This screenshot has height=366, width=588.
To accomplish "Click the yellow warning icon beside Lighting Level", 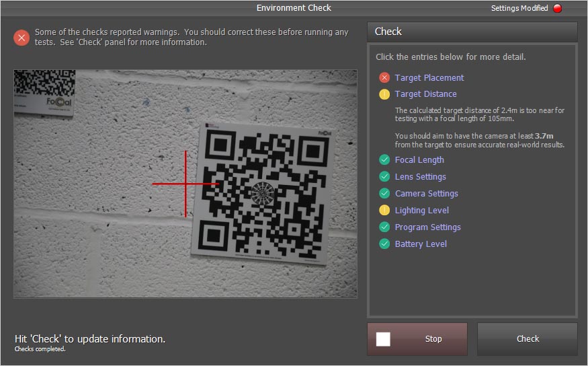I will (x=384, y=210).
